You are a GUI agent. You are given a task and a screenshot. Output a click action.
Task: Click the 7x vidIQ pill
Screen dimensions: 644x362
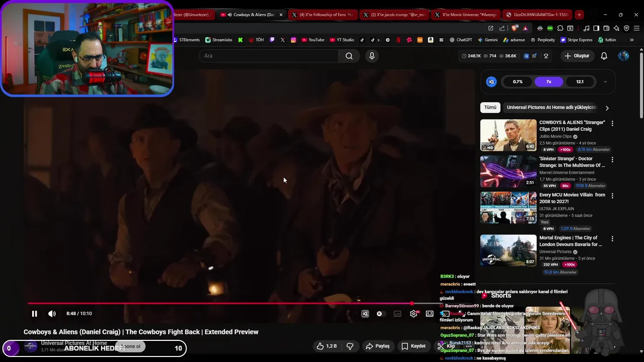pyautogui.click(x=549, y=82)
